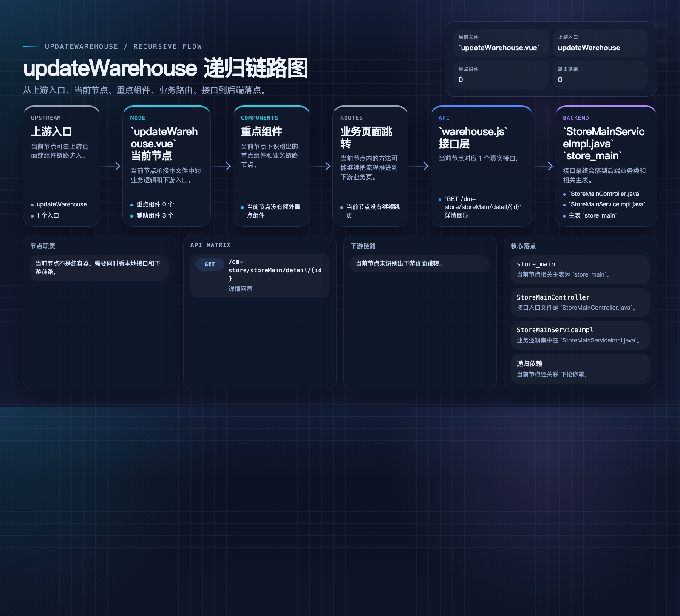Viewport: 680px width, 616px height.
Task: Click the GET method badge in API Matrix
Action: (210, 264)
